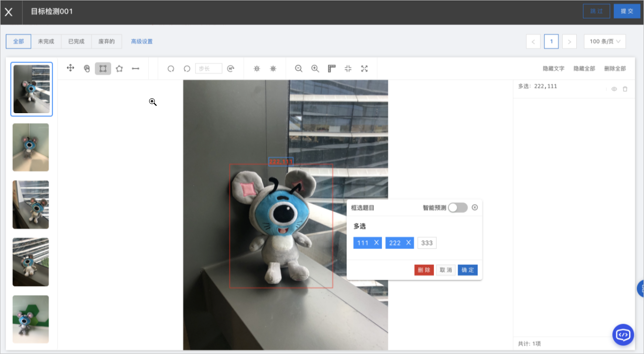Click the rotate 90° icon
The width and height of the screenshot is (644, 354).
click(230, 68)
